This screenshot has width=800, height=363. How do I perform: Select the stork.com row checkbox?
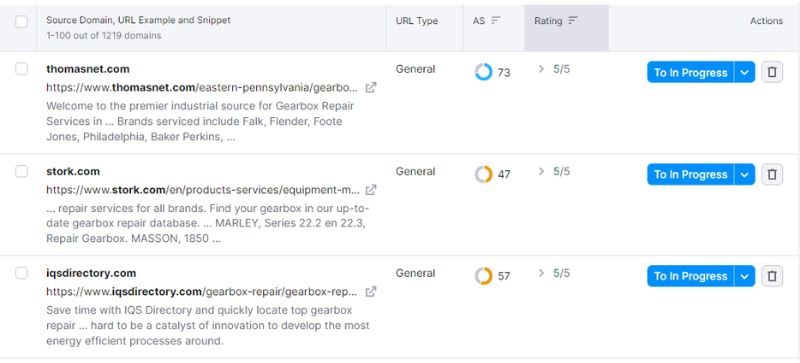pos(21,171)
